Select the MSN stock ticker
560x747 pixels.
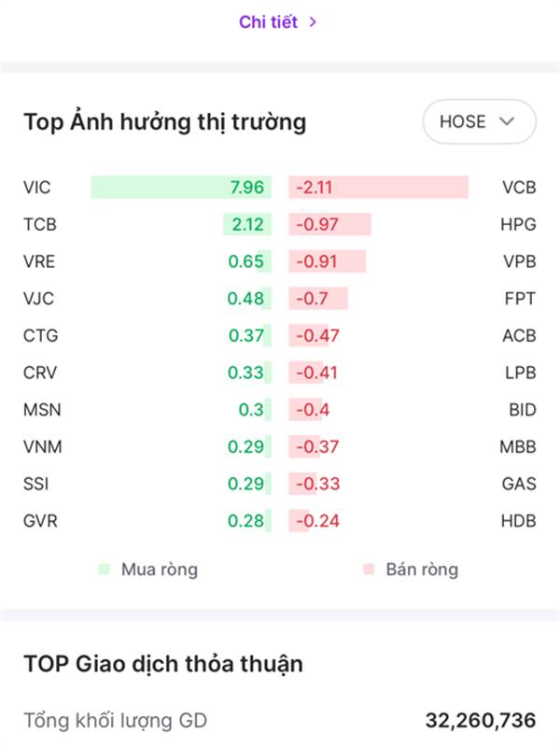(42, 410)
